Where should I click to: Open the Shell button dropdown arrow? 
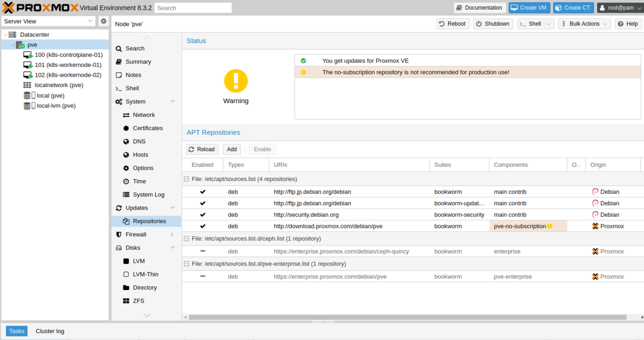549,24
